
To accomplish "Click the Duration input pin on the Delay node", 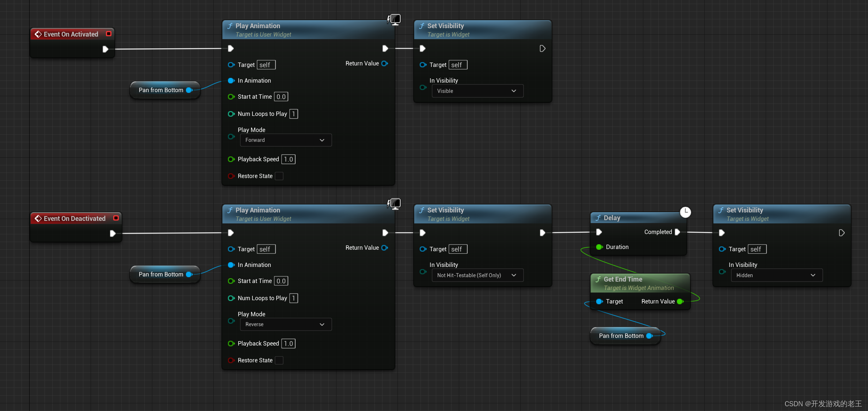I will [599, 247].
